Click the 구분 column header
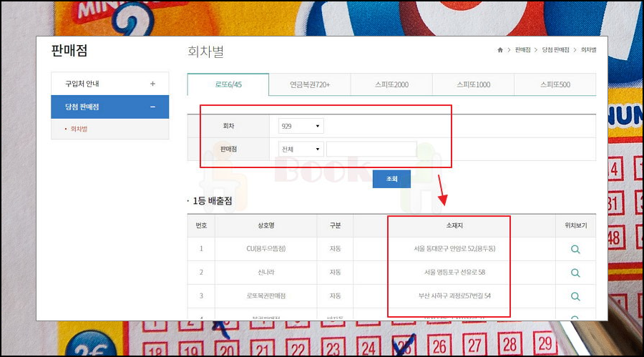The image size is (644, 357). [335, 225]
